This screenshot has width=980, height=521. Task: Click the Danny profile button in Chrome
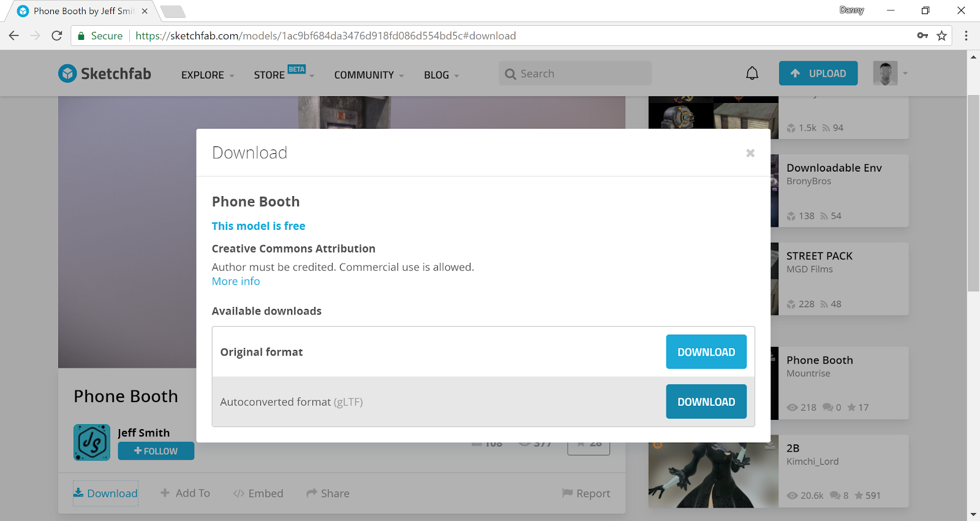point(851,10)
